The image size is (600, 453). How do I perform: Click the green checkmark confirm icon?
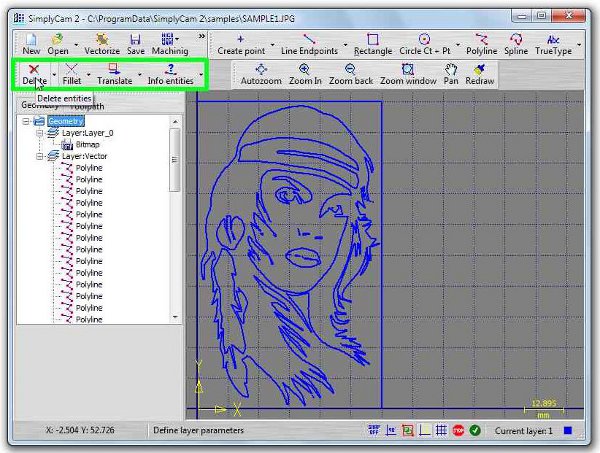tap(475, 430)
